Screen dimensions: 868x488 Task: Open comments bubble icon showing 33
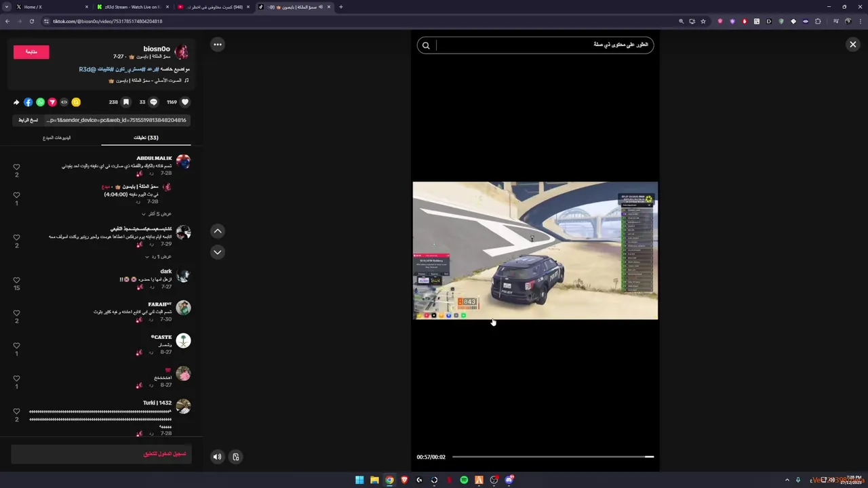[153, 102]
